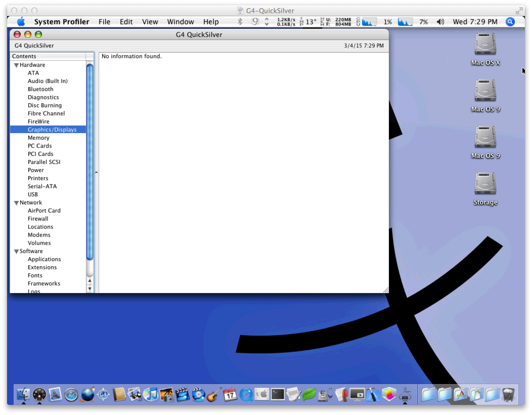Open Address Book from the dock
532x415 pixels.
[x=119, y=394]
